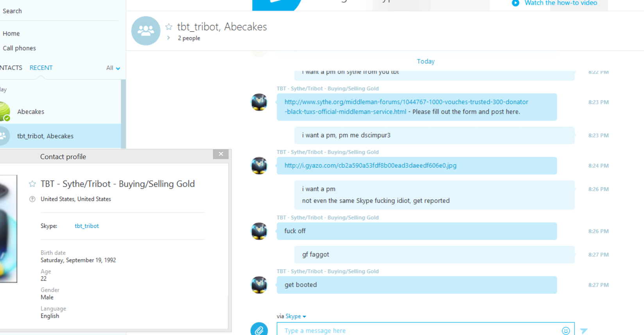This screenshot has height=335, width=644.
Task: Click the 8:24 PM timestamp
Action: point(598,166)
